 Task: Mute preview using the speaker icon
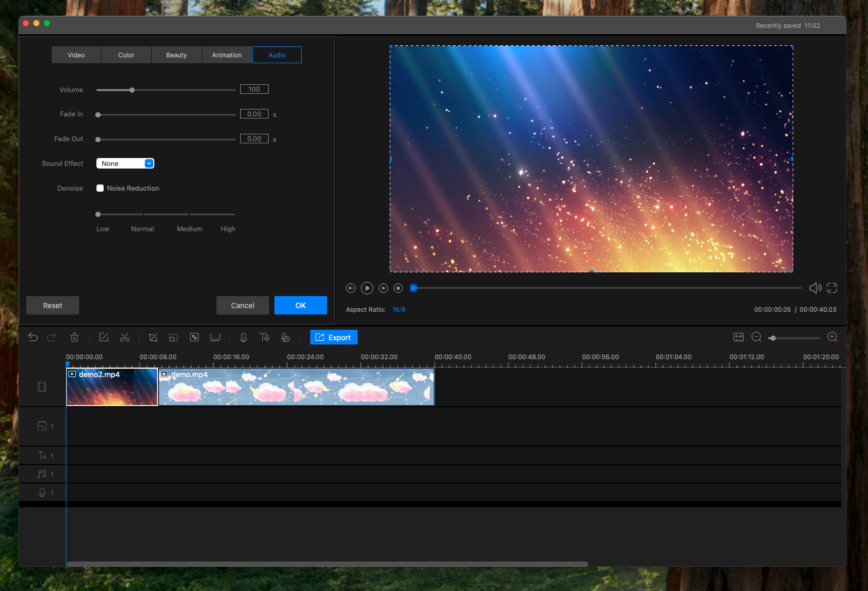point(815,288)
